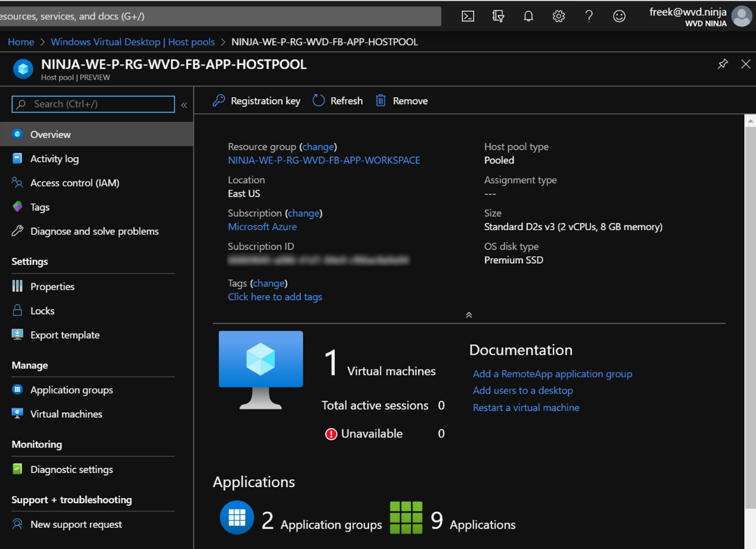The height and width of the screenshot is (549, 756).
Task: Collapse the left navigation menu
Action: [x=184, y=105]
